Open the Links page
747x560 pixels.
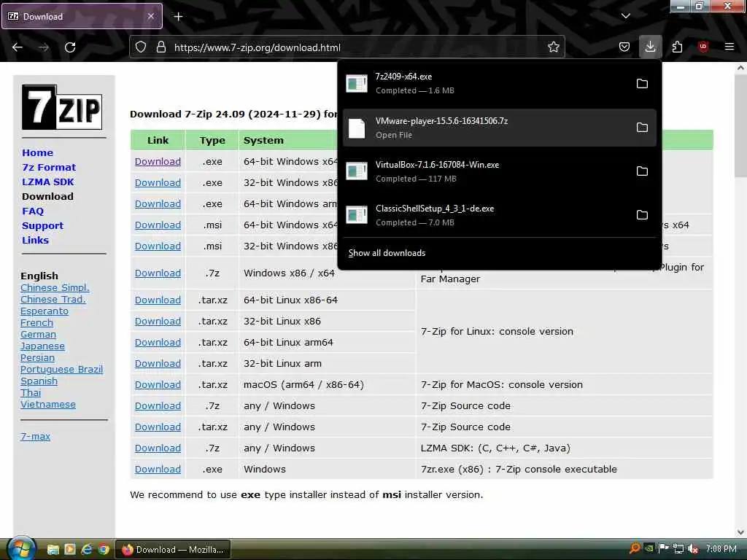(35, 240)
